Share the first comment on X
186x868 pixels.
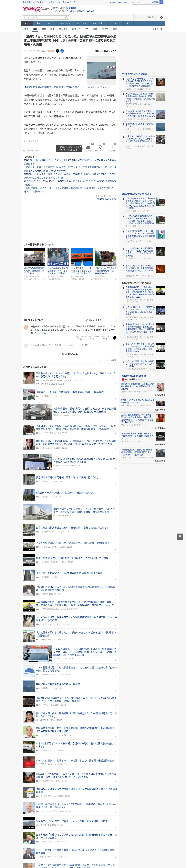[x=115, y=338]
